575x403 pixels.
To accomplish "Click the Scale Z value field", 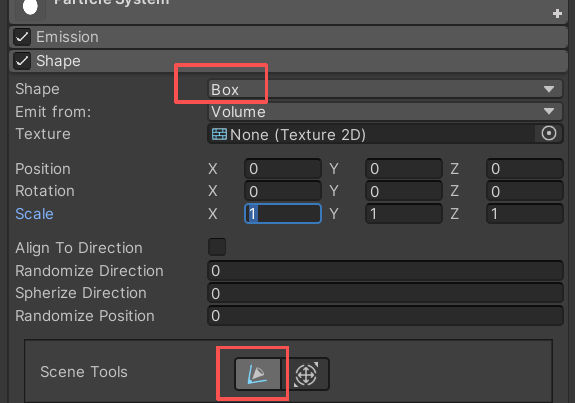I will pyautogui.click(x=525, y=214).
